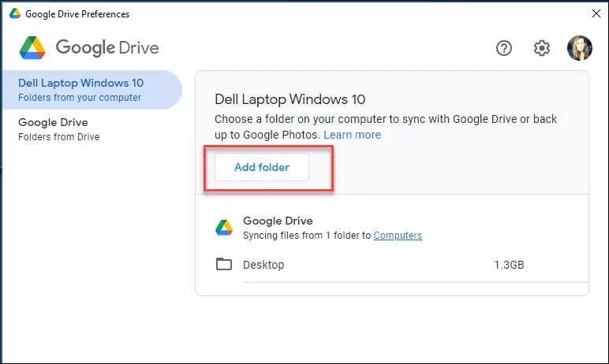Select the Dell Laptop Windows 10 sidebar tab
Viewport: 609px width, 364px height.
[x=92, y=90]
